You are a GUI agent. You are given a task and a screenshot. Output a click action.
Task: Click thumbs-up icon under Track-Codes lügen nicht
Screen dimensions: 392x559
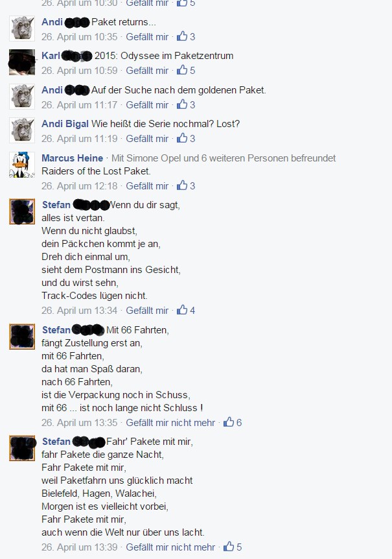[x=182, y=310]
